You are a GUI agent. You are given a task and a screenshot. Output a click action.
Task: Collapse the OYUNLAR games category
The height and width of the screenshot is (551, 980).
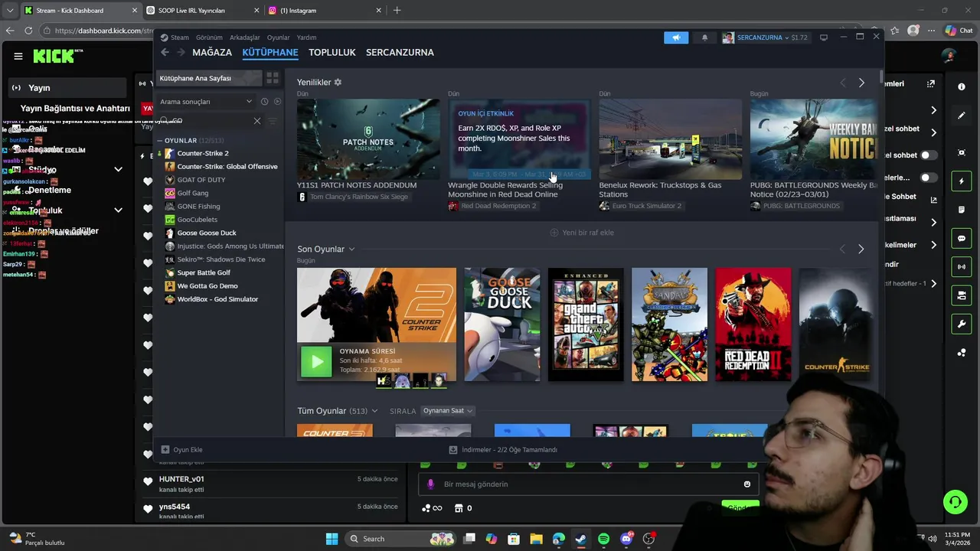(x=160, y=141)
